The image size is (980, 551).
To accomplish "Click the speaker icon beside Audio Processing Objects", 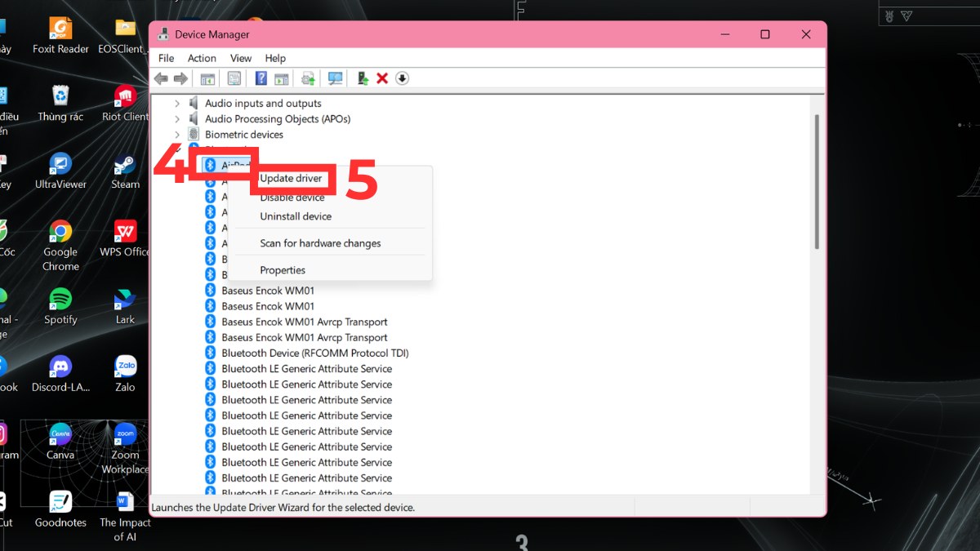I will point(194,118).
